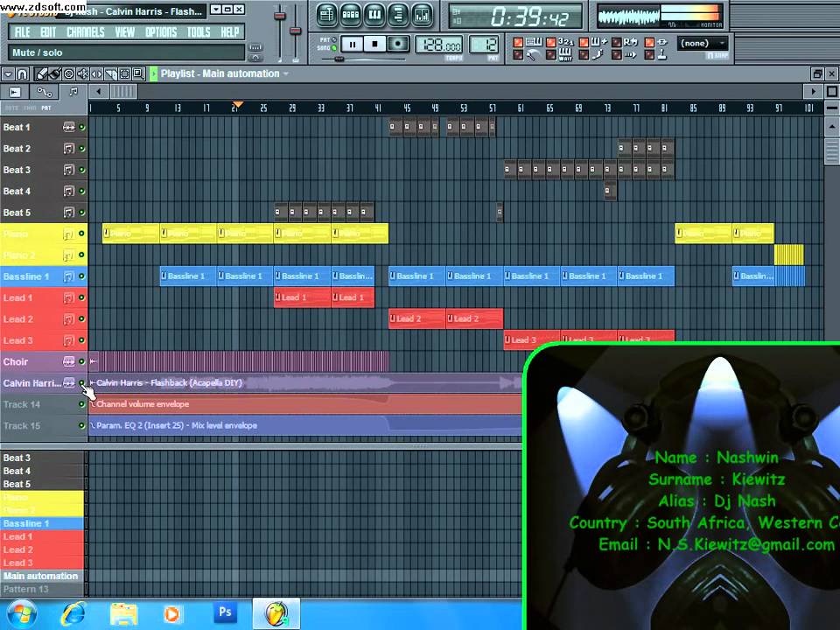
Task: Open the FL Studio taskbar icon
Action: [276, 614]
